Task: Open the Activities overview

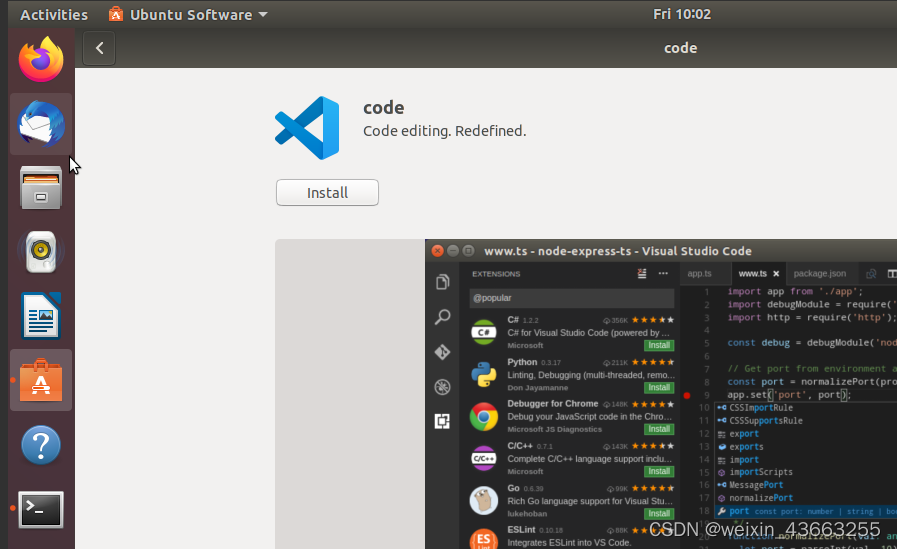Action: click(x=54, y=14)
